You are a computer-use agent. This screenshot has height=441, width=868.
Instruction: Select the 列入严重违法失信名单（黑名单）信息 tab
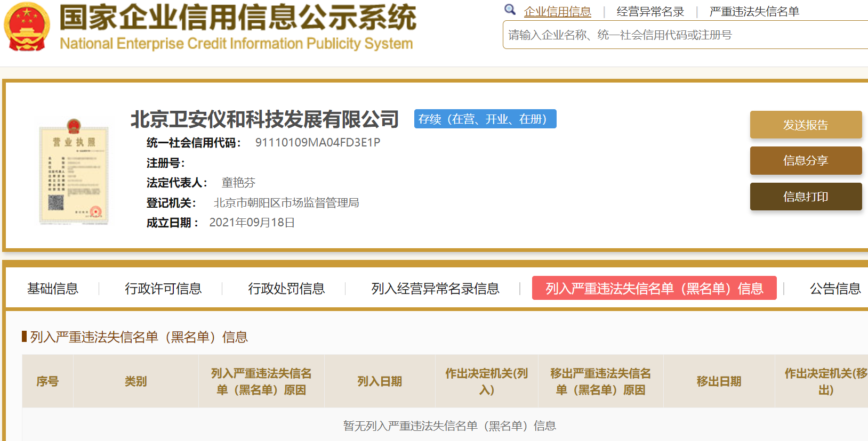[654, 288]
